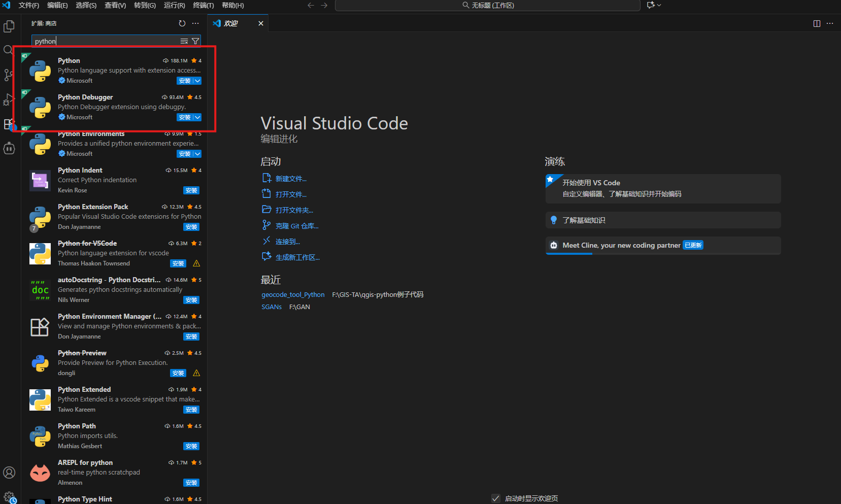Select Python Path extension in results

(114, 436)
